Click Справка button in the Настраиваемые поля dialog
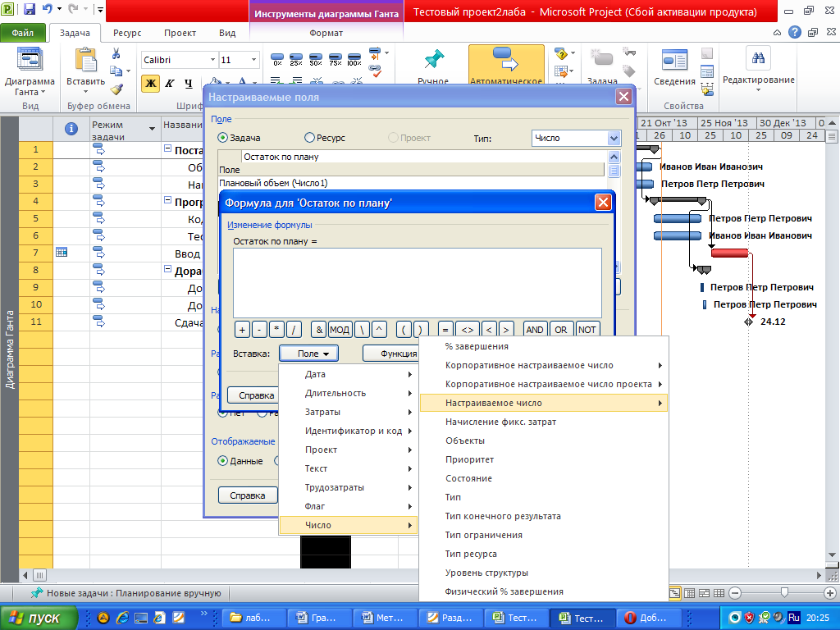 [248, 495]
